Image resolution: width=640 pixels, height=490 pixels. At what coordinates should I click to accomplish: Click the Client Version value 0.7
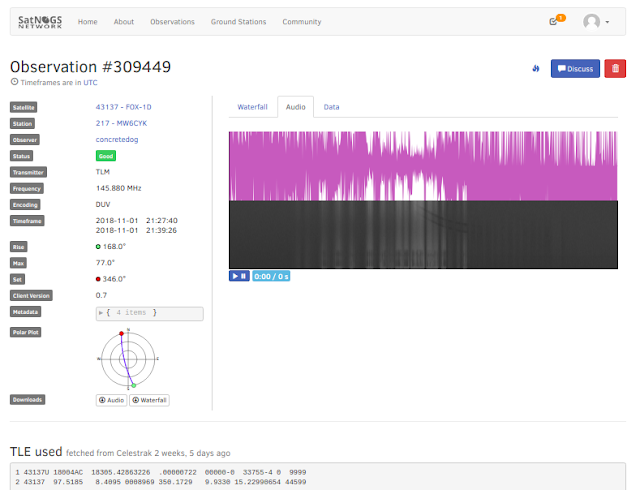click(101, 295)
